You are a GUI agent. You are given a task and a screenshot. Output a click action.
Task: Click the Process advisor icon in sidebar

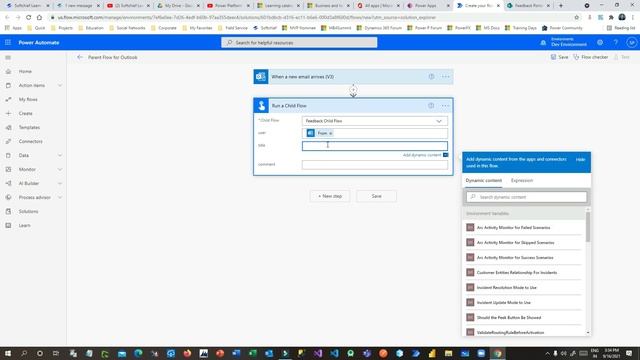pos(8,198)
